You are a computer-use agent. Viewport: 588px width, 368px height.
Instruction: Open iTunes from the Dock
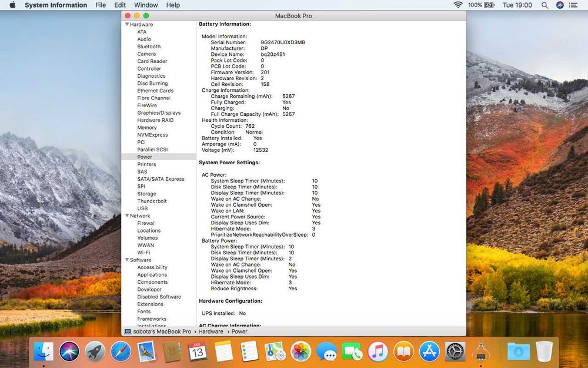[377, 352]
